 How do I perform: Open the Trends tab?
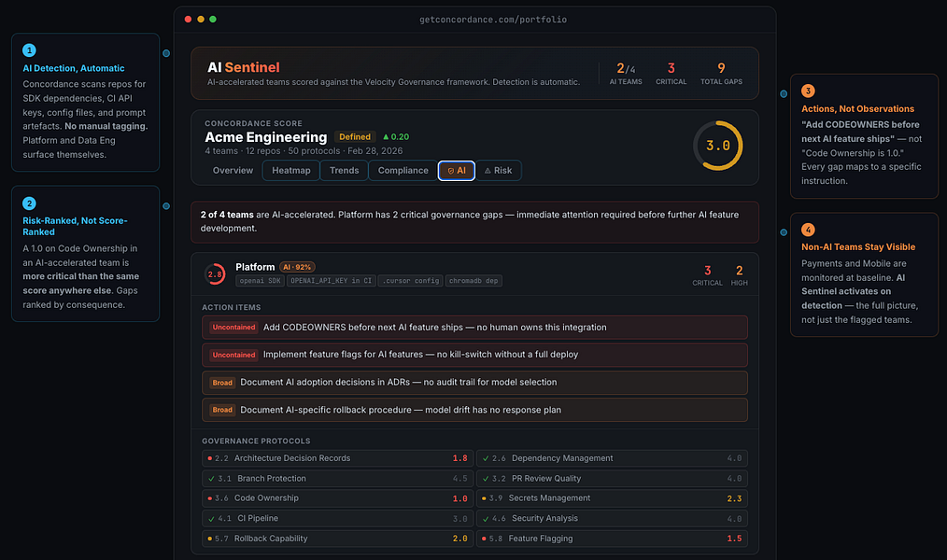[x=345, y=171]
